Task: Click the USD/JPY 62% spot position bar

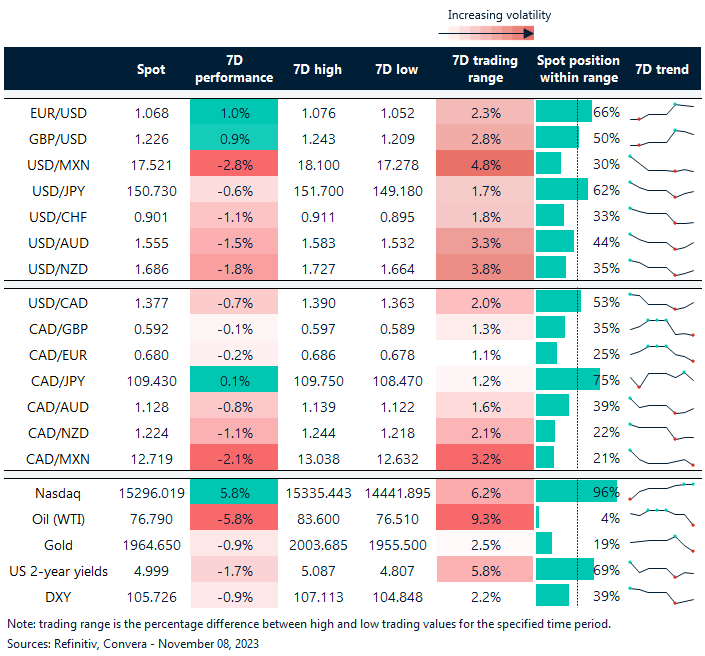Action: coord(562,190)
